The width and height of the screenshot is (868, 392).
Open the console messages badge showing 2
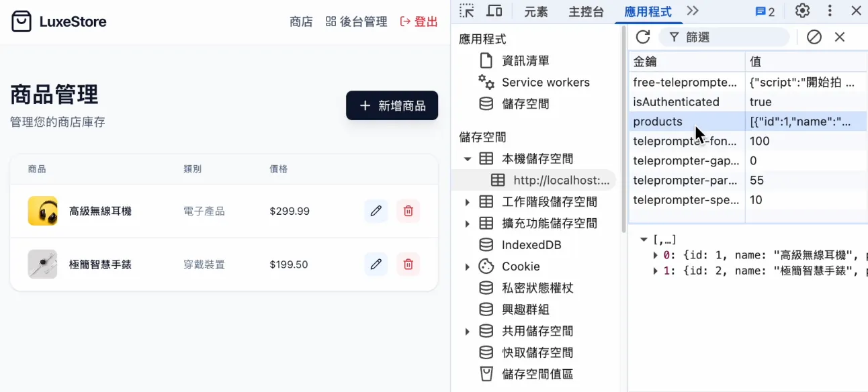point(765,11)
